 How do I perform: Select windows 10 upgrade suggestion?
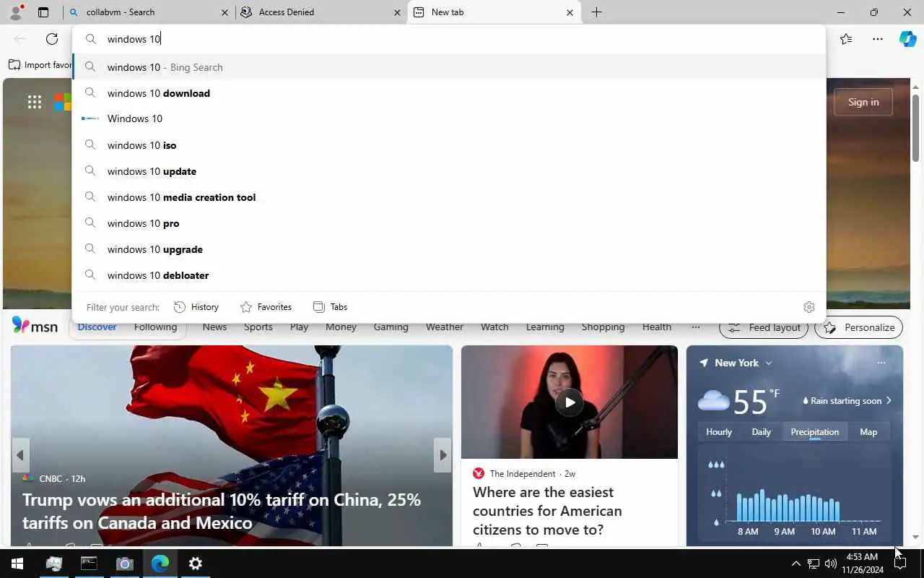pos(449,249)
